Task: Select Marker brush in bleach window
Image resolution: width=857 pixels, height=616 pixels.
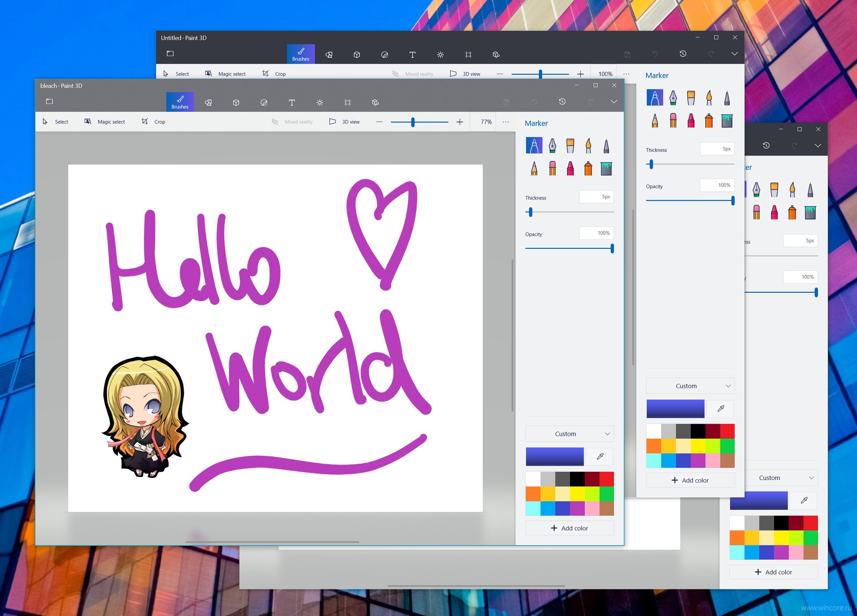Action: click(x=534, y=146)
